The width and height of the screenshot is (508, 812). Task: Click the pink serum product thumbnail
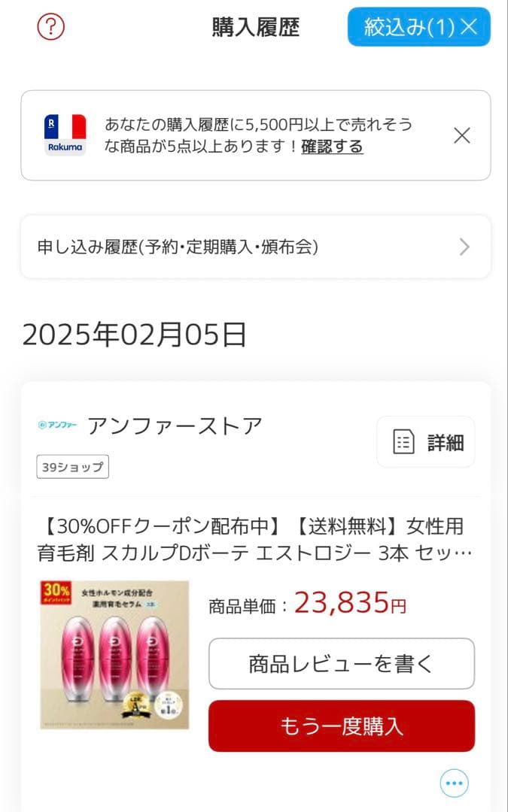(x=114, y=648)
